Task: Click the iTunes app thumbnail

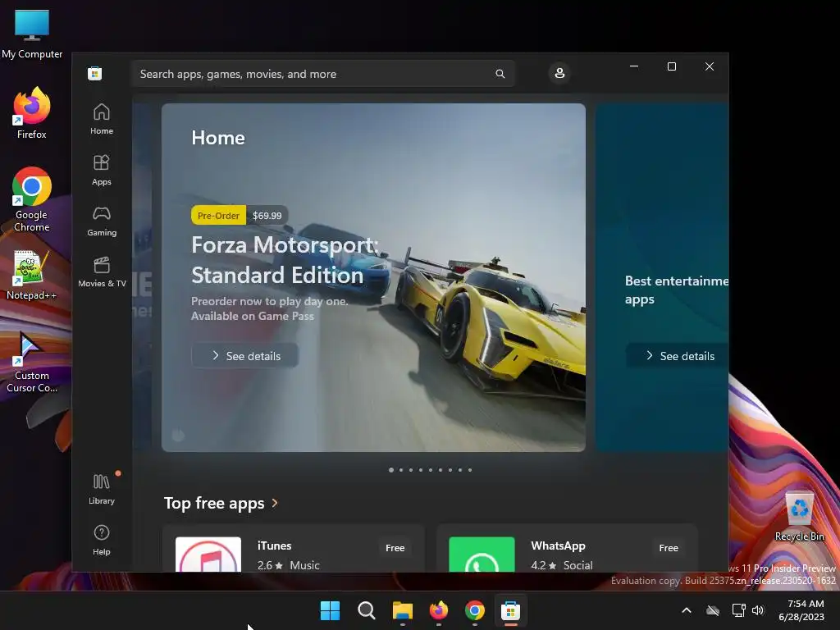Action: tap(208, 555)
